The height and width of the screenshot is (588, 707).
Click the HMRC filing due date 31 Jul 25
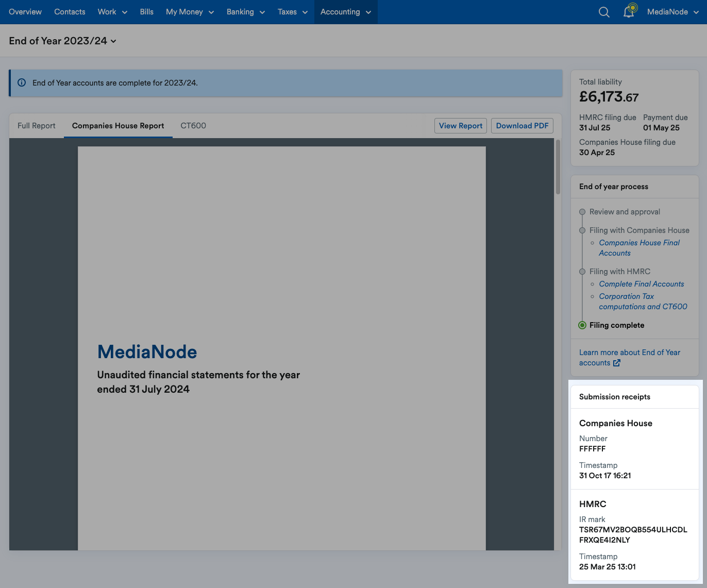595,128
